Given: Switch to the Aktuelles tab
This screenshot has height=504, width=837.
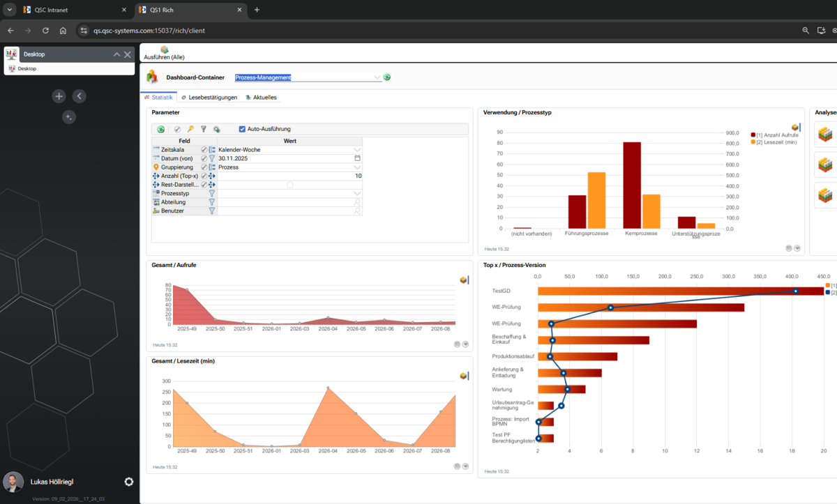Looking at the screenshot, I should [x=260, y=97].
